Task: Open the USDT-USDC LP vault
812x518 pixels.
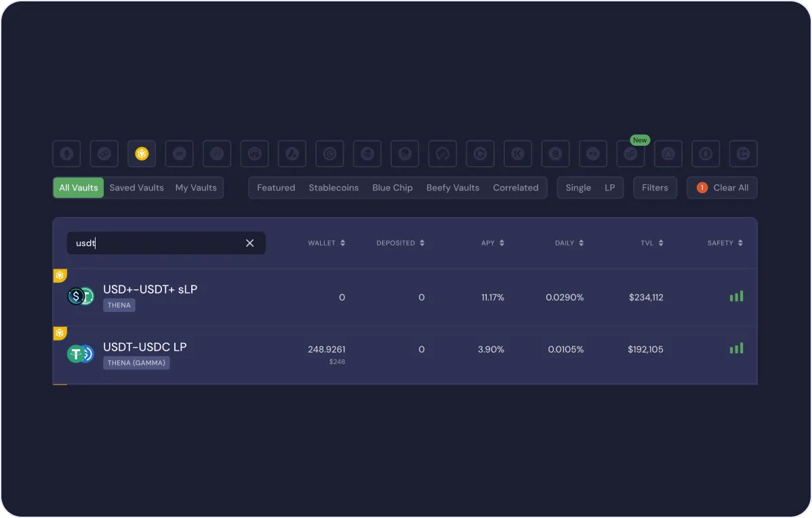Action: coord(405,355)
